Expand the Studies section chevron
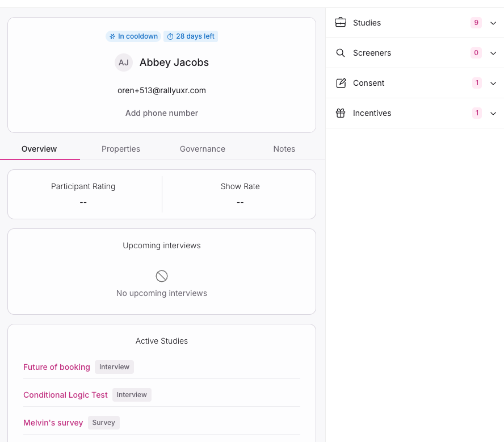This screenshot has height=442, width=504. click(493, 23)
